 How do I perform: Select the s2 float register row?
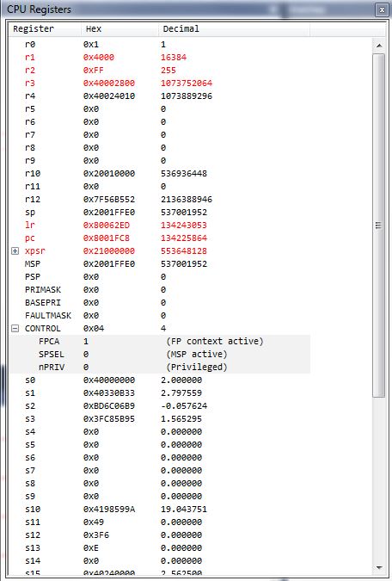(160, 406)
